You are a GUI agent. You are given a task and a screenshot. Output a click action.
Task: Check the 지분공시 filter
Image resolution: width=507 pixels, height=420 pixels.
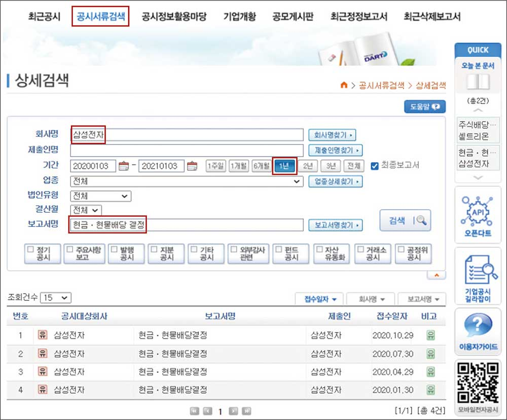click(x=154, y=249)
